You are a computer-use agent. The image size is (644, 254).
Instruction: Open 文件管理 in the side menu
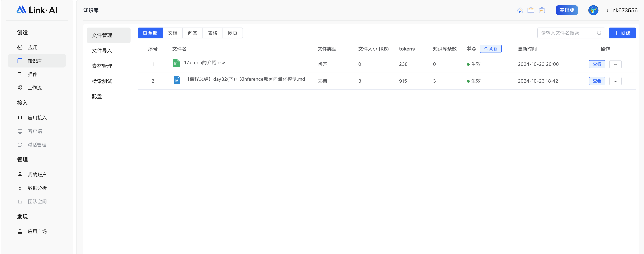(108, 35)
